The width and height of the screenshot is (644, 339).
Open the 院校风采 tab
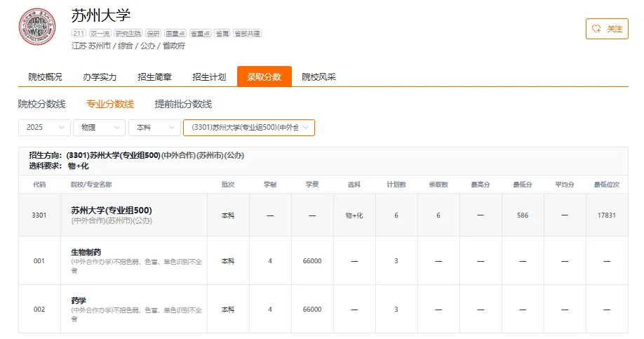[x=318, y=77]
